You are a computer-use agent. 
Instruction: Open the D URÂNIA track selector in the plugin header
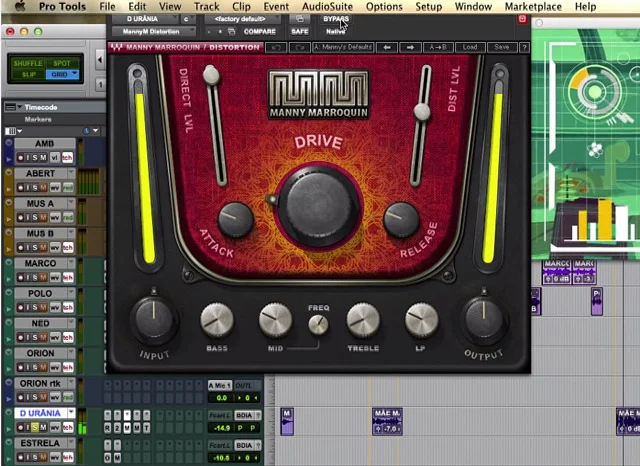click(146, 19)
